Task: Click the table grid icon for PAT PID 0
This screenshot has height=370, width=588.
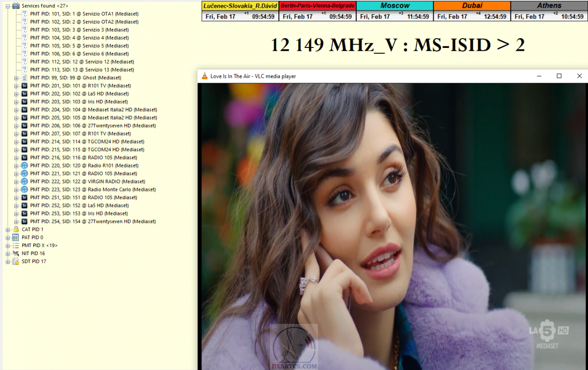Action: [x=16, y=237]
